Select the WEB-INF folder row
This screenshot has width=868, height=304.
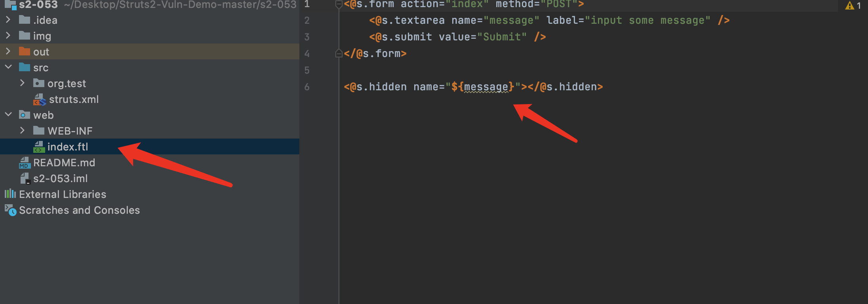(x=150, y=131)
